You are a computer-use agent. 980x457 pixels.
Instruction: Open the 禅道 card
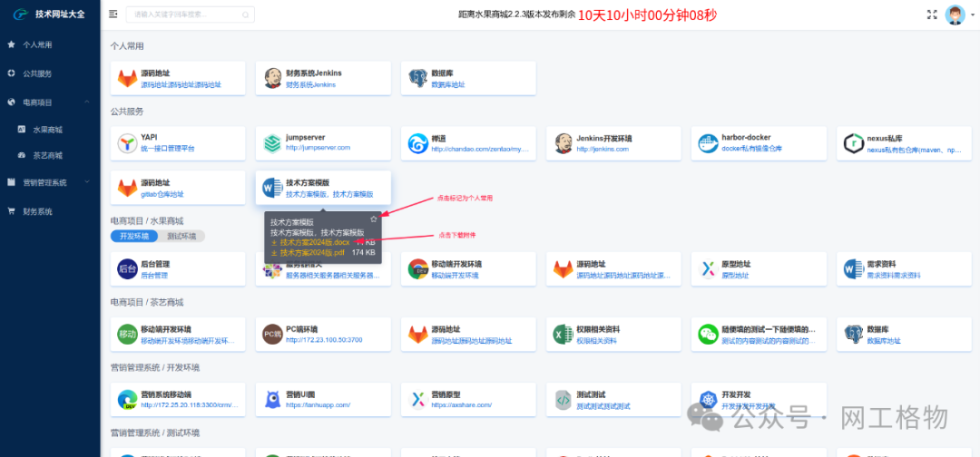coord(469,143)
